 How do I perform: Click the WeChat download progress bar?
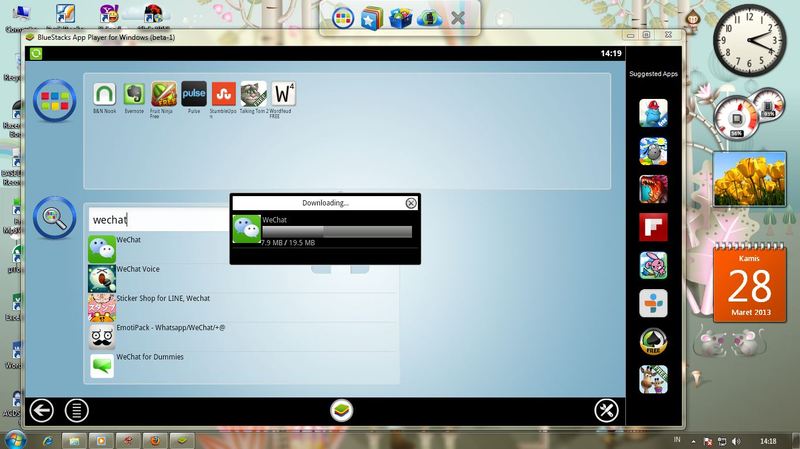[x=337, y=232]
